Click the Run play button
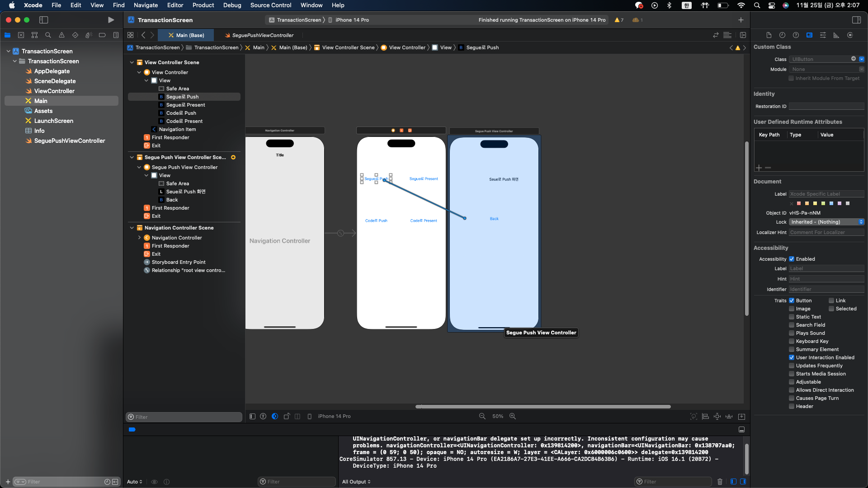This screenshot has width=868, height=488. click(111, 20)
